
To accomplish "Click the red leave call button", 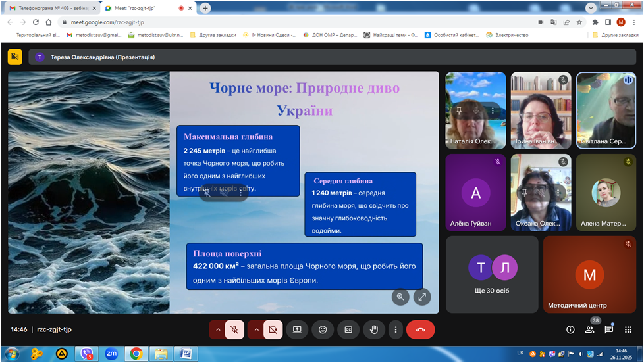I will (x=420, y=329).
